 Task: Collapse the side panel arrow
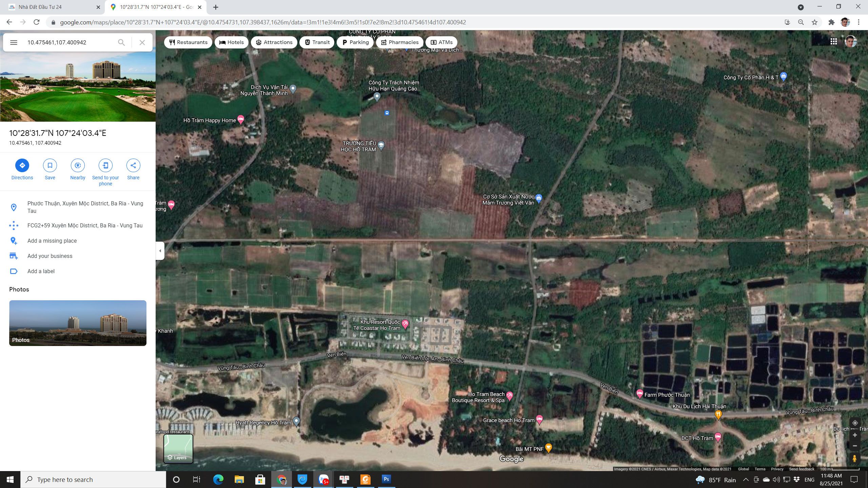pos(160,251)
